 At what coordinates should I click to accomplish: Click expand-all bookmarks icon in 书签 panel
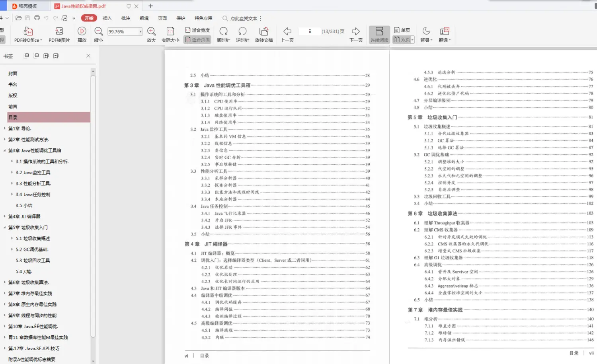[x=26, y=56]
